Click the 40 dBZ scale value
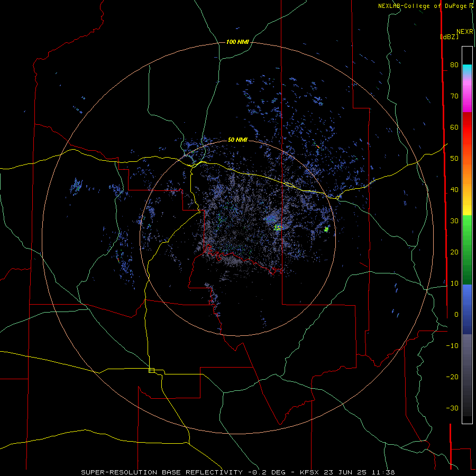 (x=454, y=190)
